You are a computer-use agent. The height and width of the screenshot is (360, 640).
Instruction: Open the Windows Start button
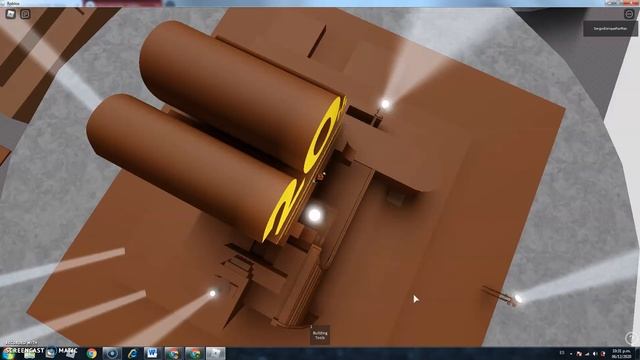point(8,353)
